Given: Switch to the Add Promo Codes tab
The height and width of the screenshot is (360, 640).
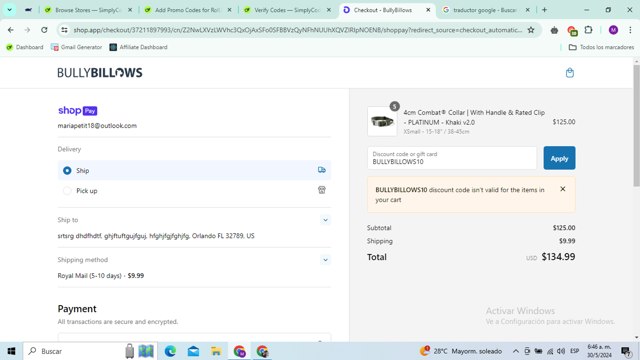Looking at the screenshot, I should (188, 10).
